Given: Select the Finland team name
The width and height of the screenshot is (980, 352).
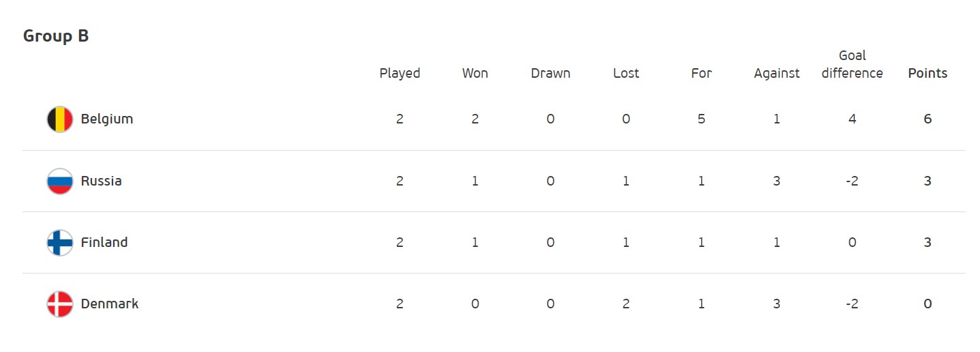Looking at the screenshot, I should [x=104, y=242].
